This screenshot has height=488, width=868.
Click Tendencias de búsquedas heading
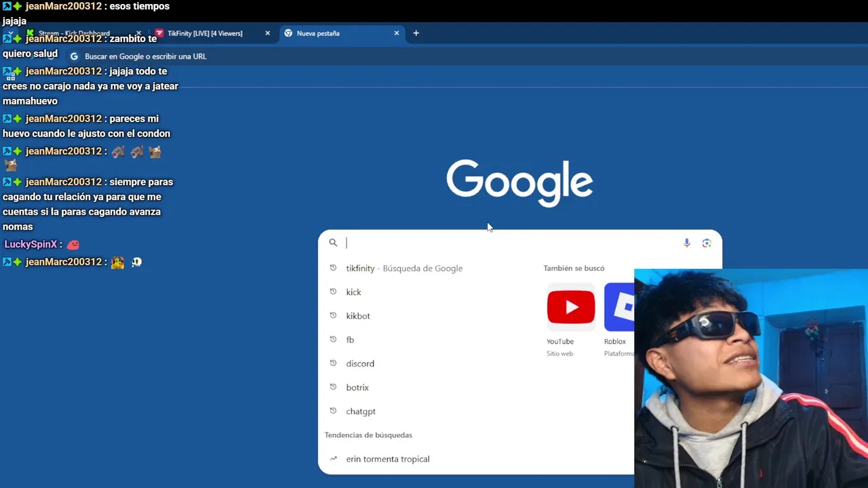click(x=368, y=435)
